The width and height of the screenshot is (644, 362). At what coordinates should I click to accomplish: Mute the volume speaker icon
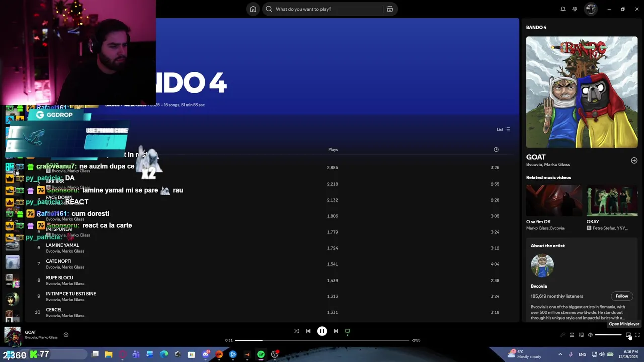(x=590, y=335)
